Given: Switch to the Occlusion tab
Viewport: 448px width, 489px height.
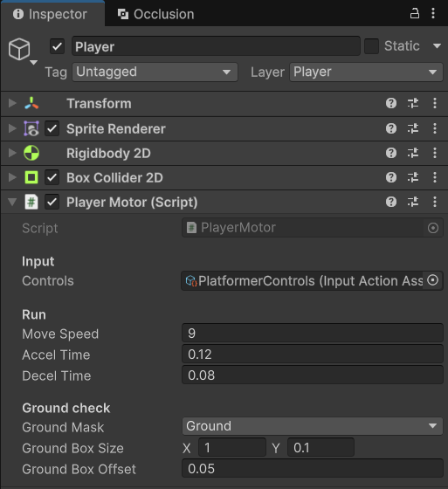Looking at the screenshot, I should (x=155, y=14).
